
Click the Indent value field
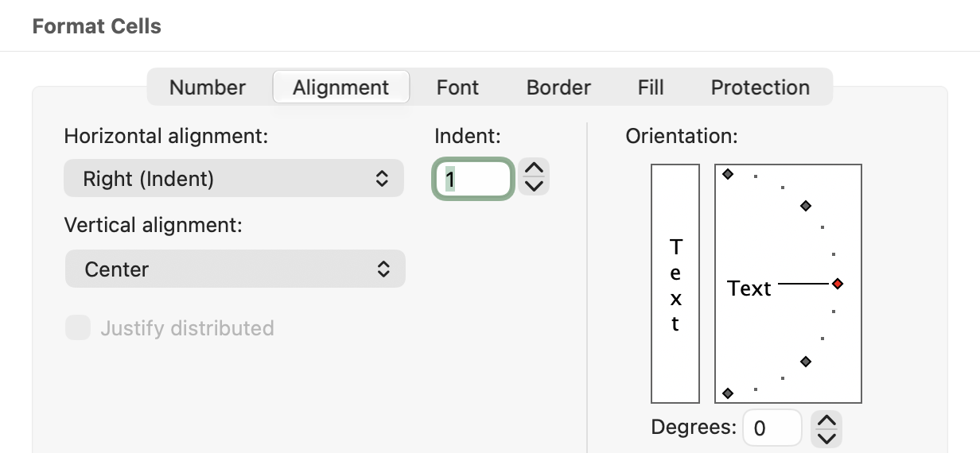click(x=473, y=179)
